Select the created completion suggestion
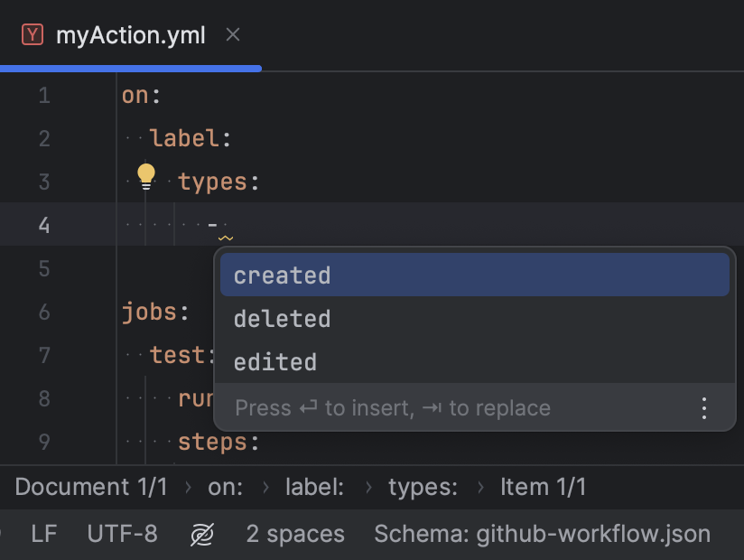744x560 pixels. 282,275
